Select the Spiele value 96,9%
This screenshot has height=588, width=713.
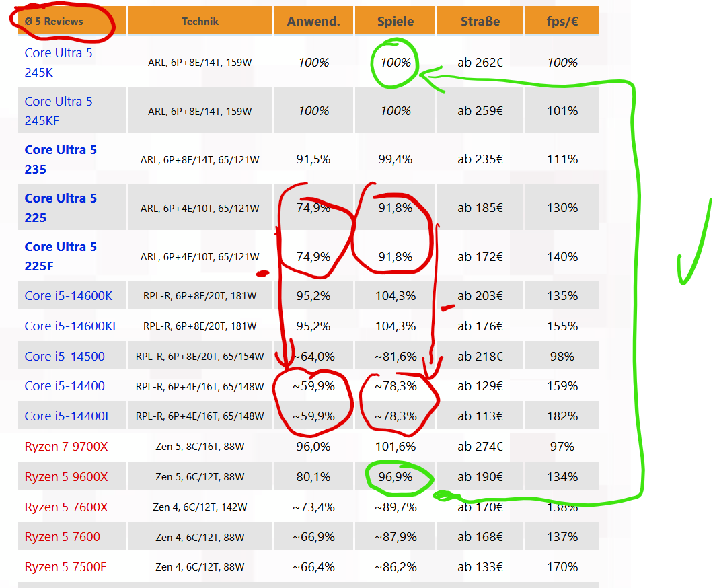click(x=395, y=477)
